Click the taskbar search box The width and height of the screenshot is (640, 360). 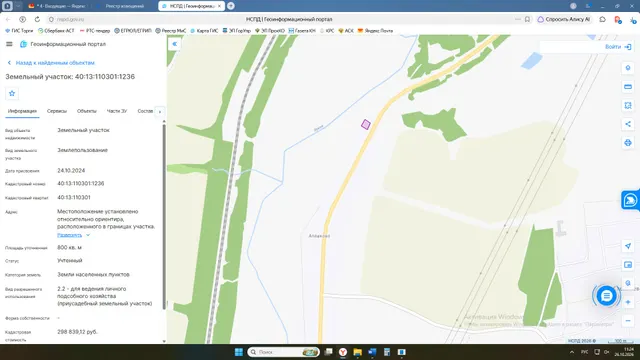coord(284,352)
